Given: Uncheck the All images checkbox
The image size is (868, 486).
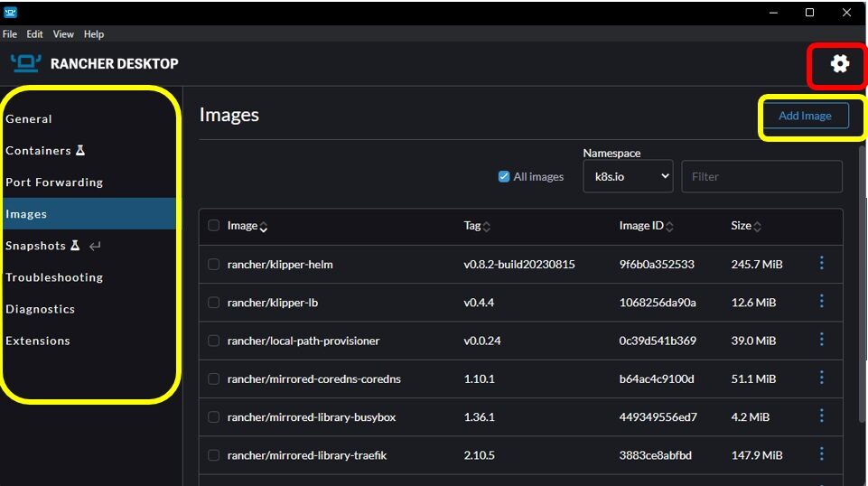Looking at the screenshot, I should (504, 177).
